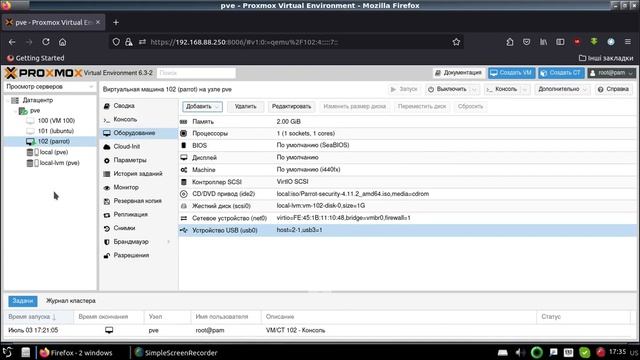Click the Help (Справка) button
This screenshot has width=640, height=360.
click(613, 89)
